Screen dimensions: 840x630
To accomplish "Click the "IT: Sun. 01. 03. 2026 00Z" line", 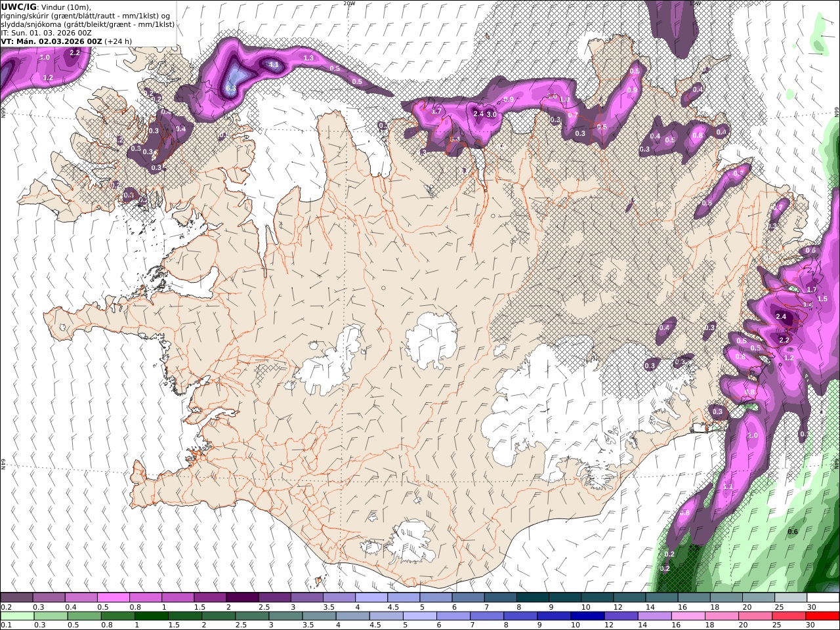I will coord(46,33).
